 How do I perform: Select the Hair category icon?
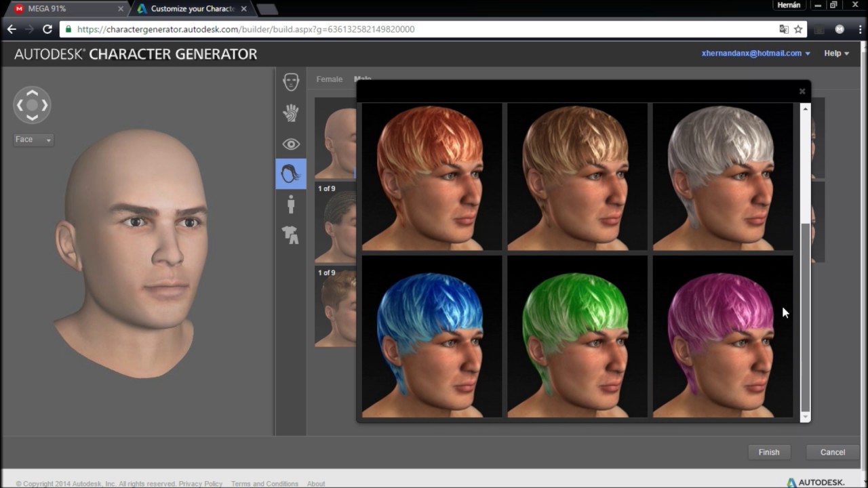[291, 174]
